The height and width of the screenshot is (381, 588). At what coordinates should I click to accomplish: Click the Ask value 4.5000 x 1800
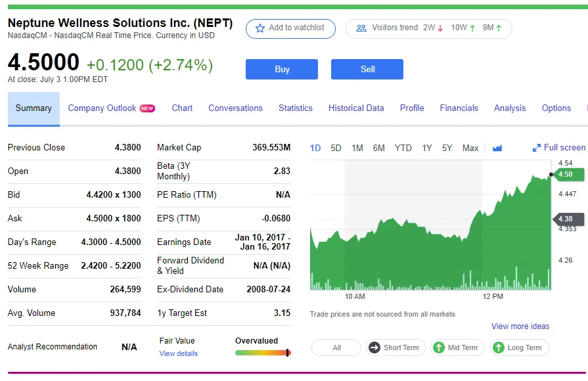tap(114, 219)
